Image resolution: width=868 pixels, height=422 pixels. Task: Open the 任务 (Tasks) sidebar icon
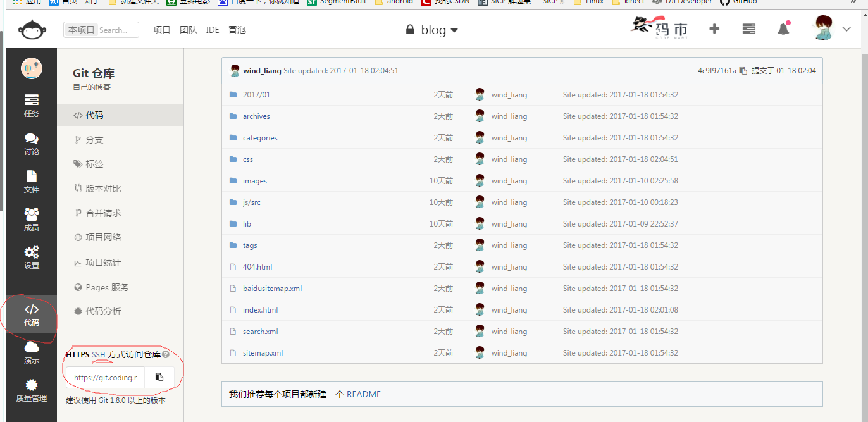click(32, 105)
